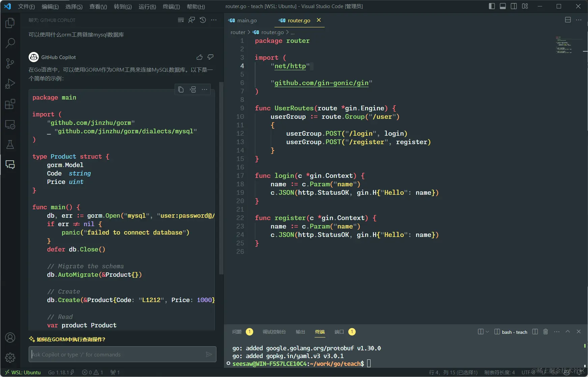Send the Copilot chat message

[x=209, y=354]
